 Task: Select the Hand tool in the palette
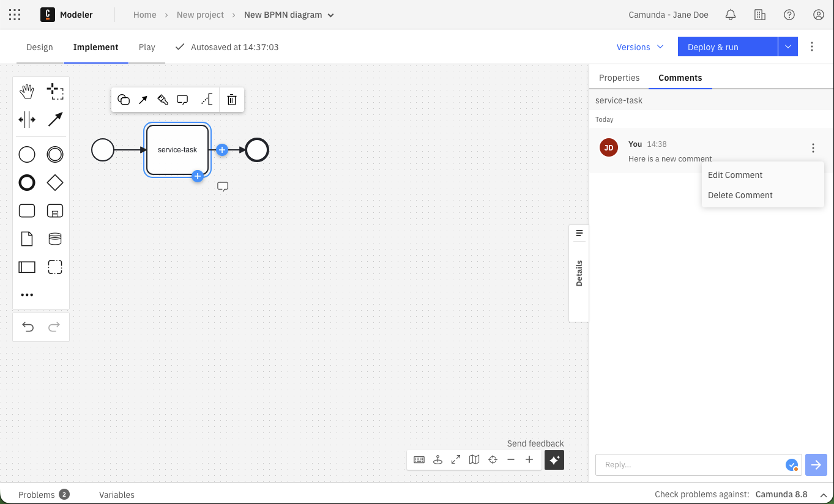pos(27,91)
